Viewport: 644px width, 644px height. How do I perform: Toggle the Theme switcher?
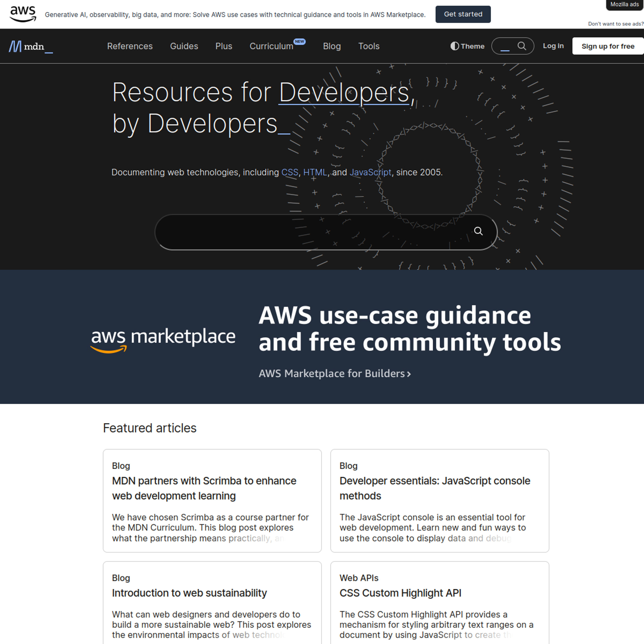coord(467,46)
